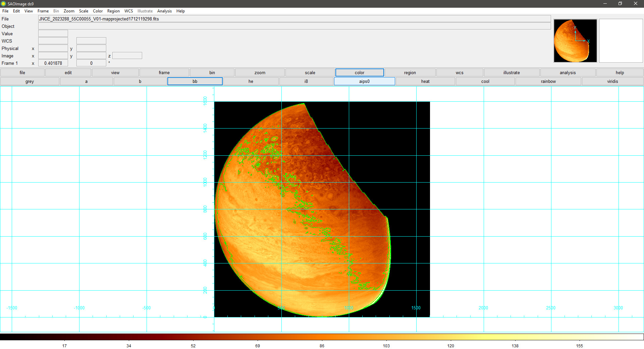Switch to the grey colormap
The height and width of the screenshot is (349, 644).
coord(30,82)
